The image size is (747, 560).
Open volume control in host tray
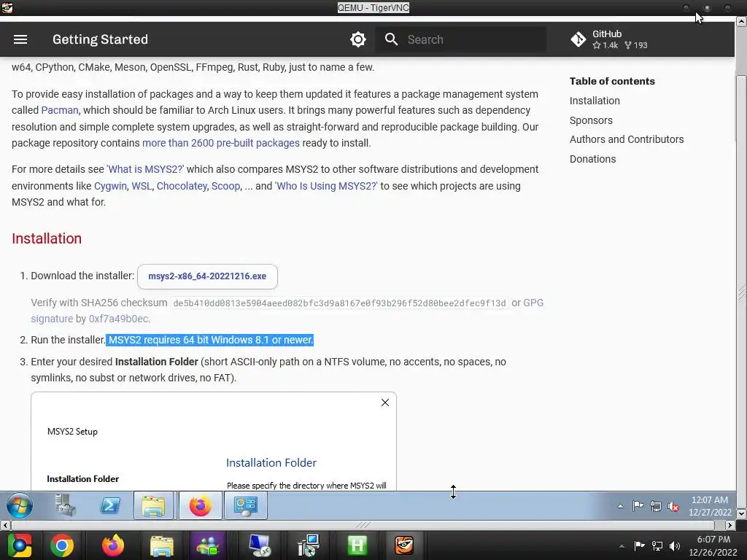(675, 545)
